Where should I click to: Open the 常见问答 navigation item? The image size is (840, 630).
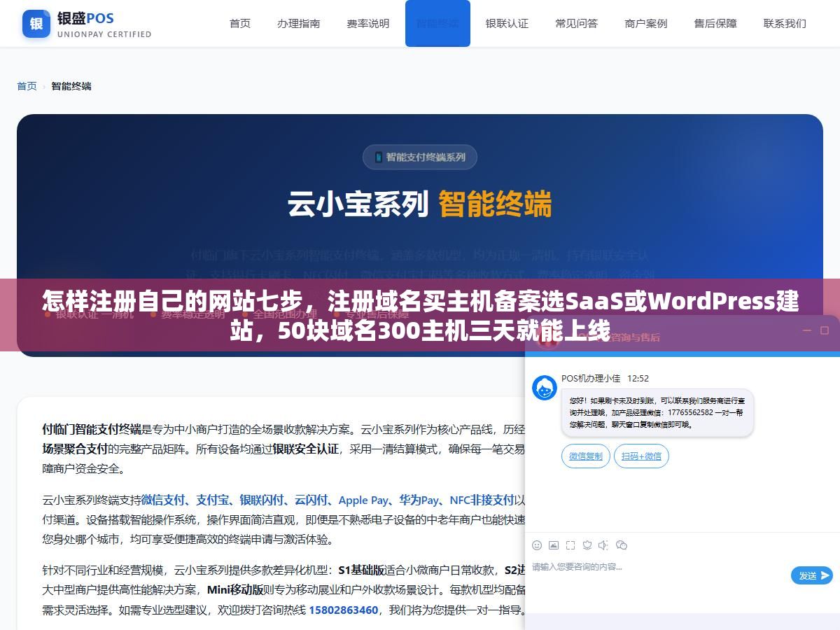(577, 23)
